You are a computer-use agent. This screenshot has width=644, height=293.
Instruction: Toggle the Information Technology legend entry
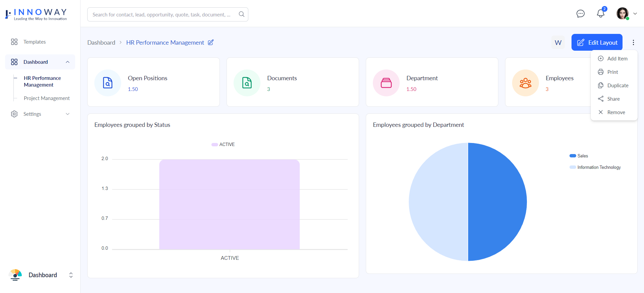click(x=595, y=167)
